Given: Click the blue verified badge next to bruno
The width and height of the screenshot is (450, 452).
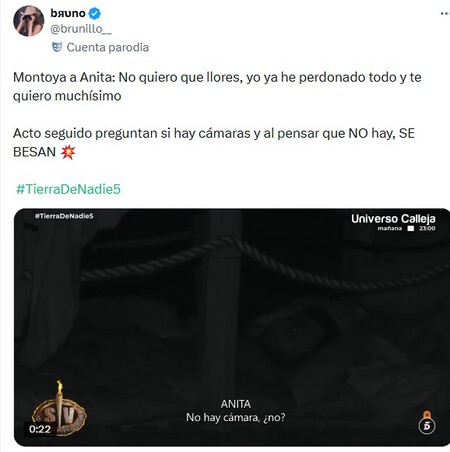Looking at the screenshot, I should click(x=95, y=13).
